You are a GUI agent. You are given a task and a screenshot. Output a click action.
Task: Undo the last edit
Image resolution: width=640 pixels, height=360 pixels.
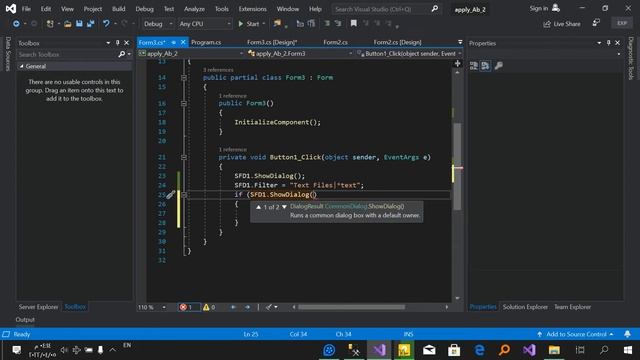(x=106, y=24)
